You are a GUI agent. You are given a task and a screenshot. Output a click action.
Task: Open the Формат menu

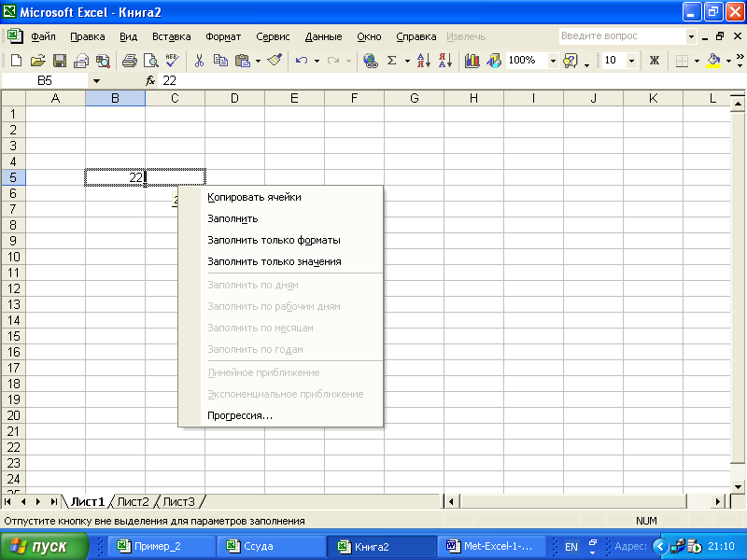point(223,36)
